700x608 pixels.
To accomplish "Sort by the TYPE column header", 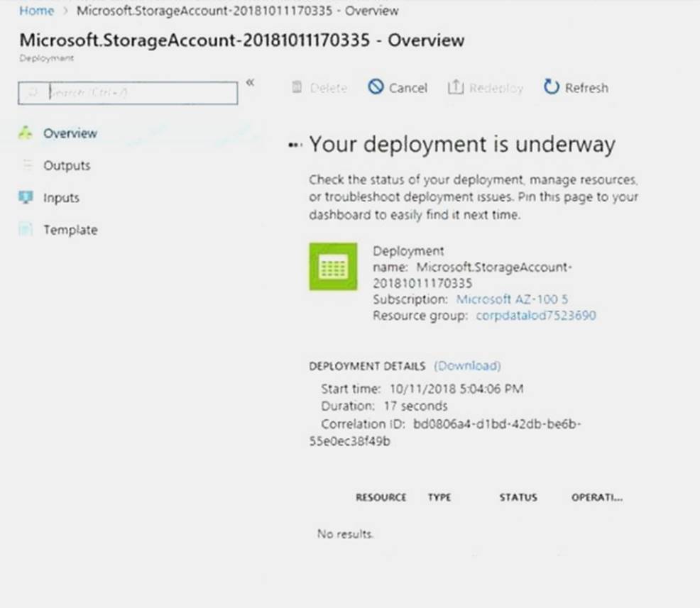I will [439, 497].
